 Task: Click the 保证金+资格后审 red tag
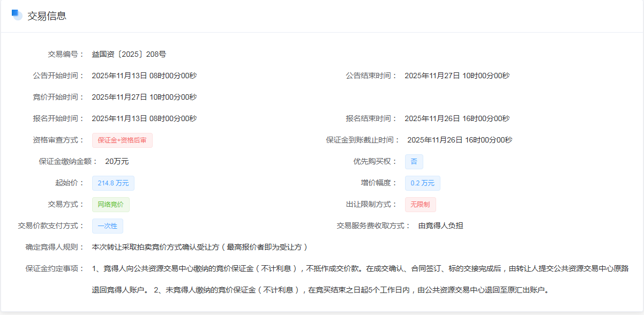[122, 140]
